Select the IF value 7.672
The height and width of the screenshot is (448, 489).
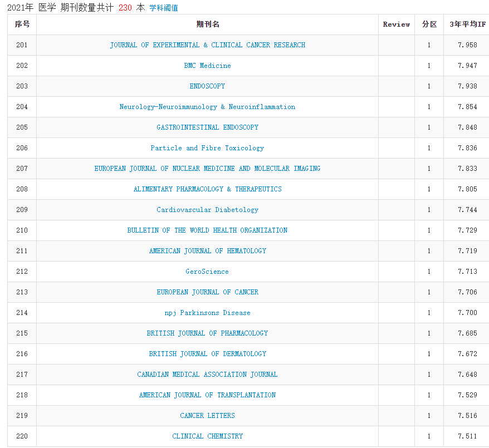click(x=467, y=353)
